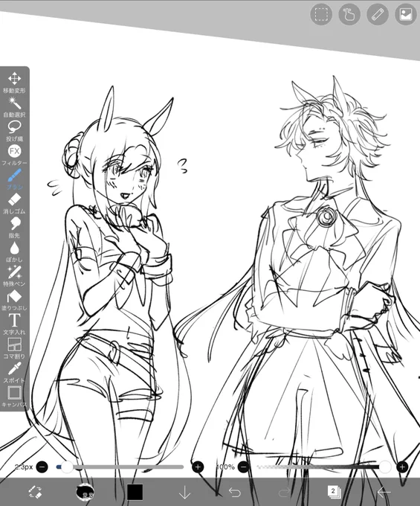Image resolution: width=420 pixels, height=506 pixels.
Task: Decrease brush thickness with minus button
Action: coord(42,467)
